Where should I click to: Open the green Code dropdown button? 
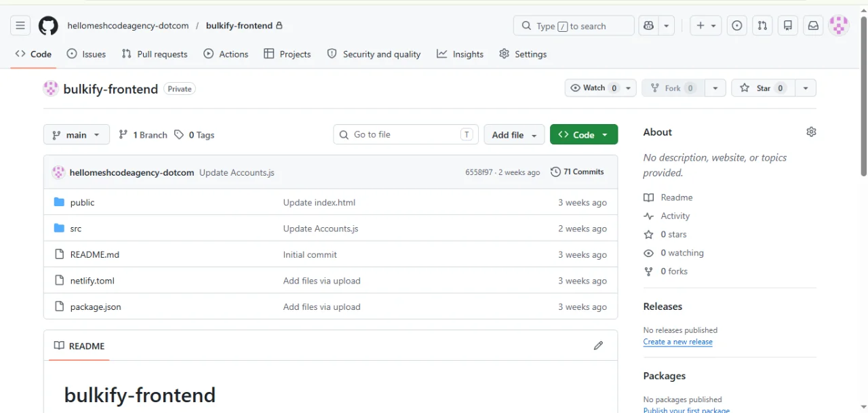584,134
